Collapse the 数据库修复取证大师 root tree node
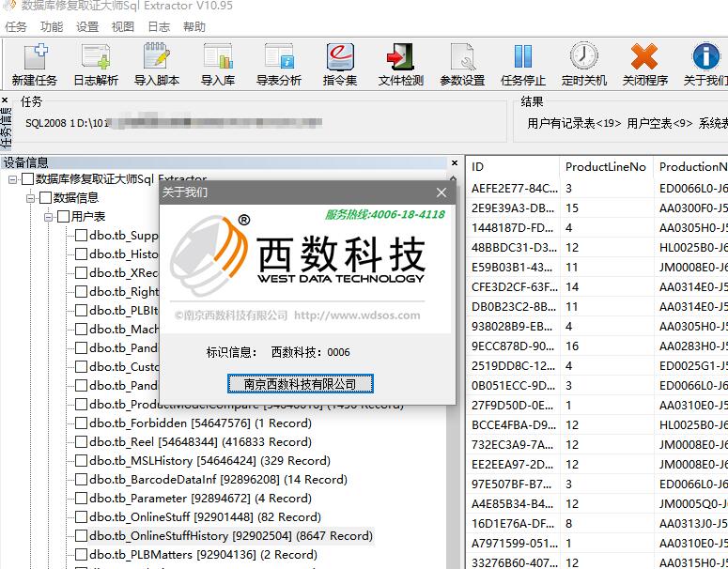728x569 pixels. coord(12,179)
